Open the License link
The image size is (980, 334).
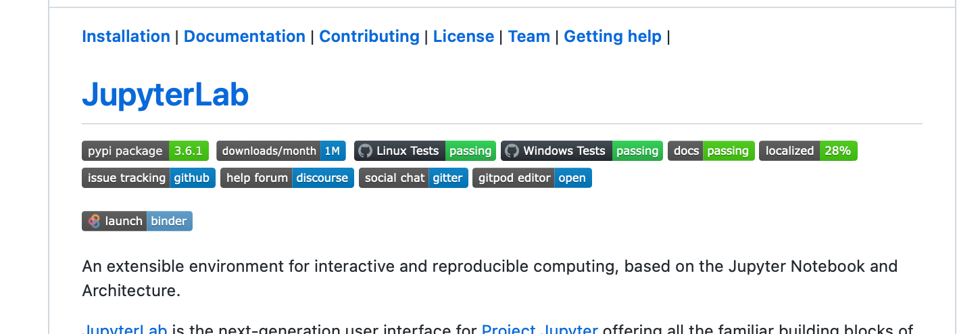pos(464,37)
